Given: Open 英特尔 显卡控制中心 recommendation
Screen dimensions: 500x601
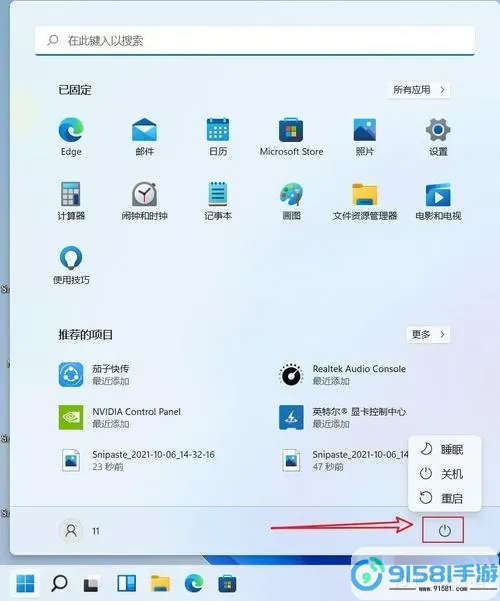Looking at the screenshot, I should coord(342,417).
